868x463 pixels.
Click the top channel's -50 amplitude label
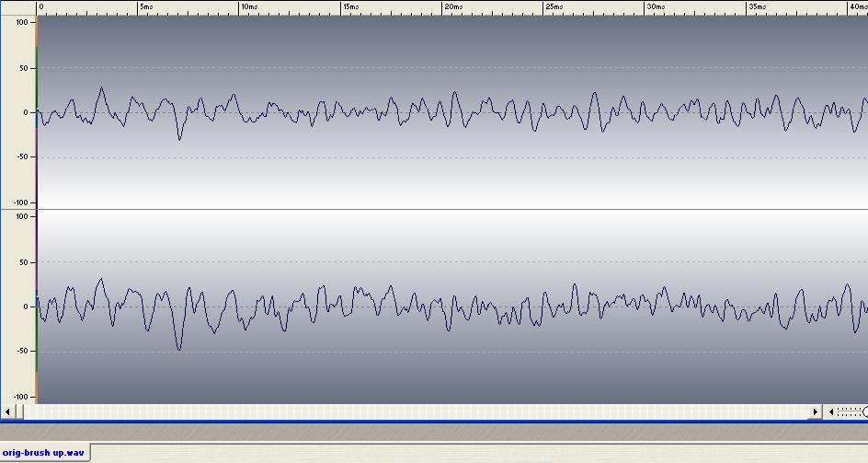click(21, 156)
